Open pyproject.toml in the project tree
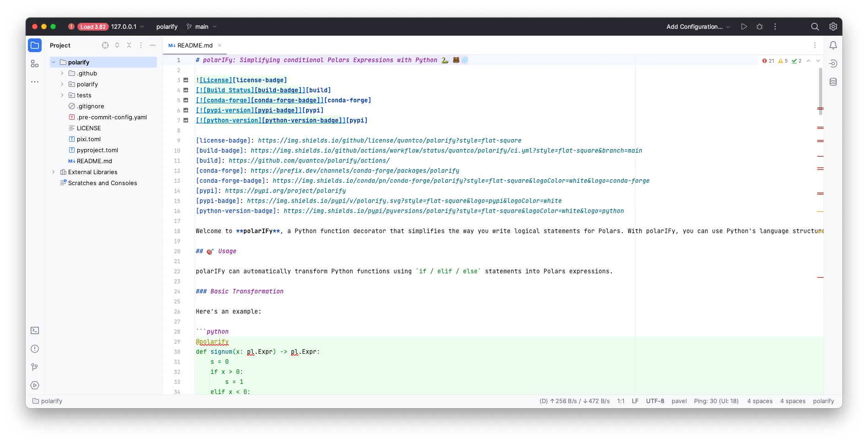This screenshot has width=868, height=442. 97,150
